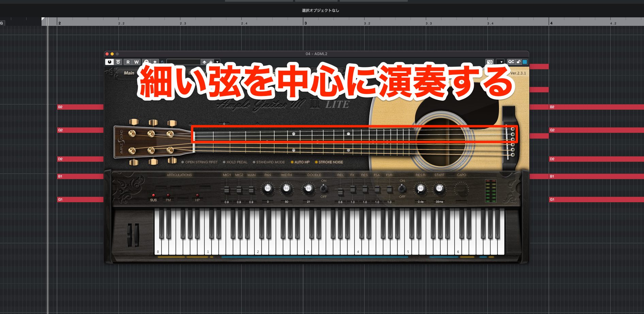Screen dimensions: 644x314
Task: Select the B2 note at bar 4
Action: (x=596, y=107)
